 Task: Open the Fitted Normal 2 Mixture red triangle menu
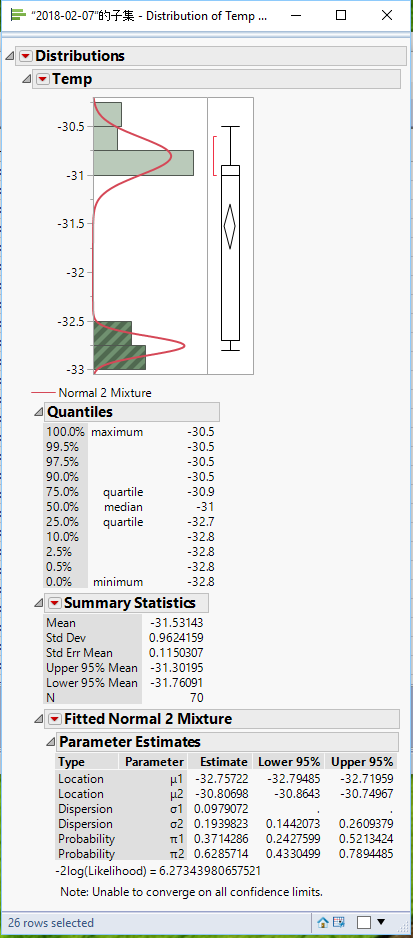[x=55, y=719]
